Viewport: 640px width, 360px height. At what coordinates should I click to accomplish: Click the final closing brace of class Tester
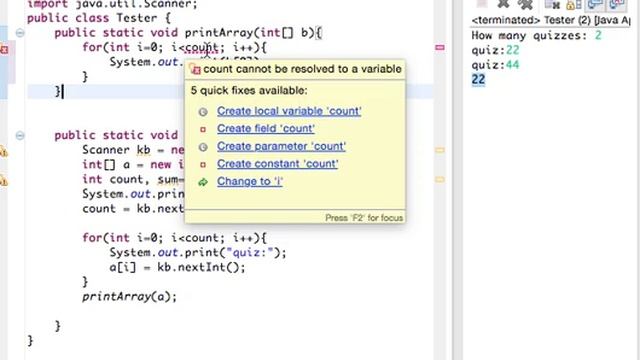click(30, 340)
